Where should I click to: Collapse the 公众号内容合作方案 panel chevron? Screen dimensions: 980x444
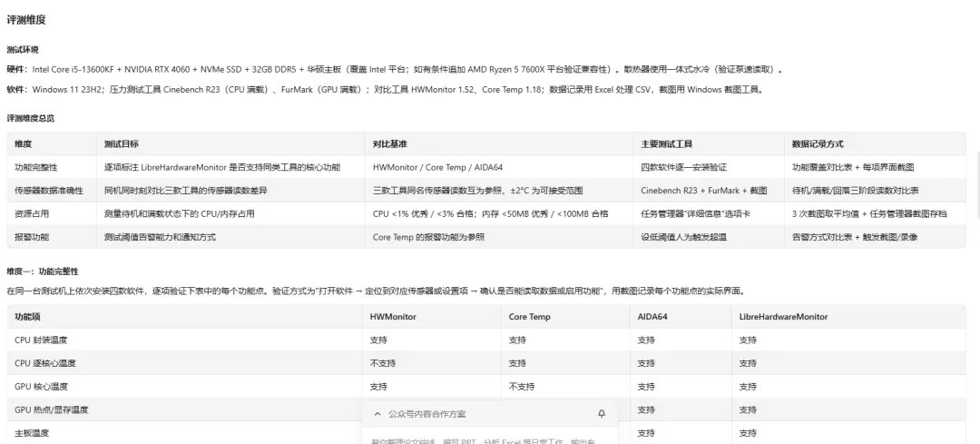tap(377, 414)
